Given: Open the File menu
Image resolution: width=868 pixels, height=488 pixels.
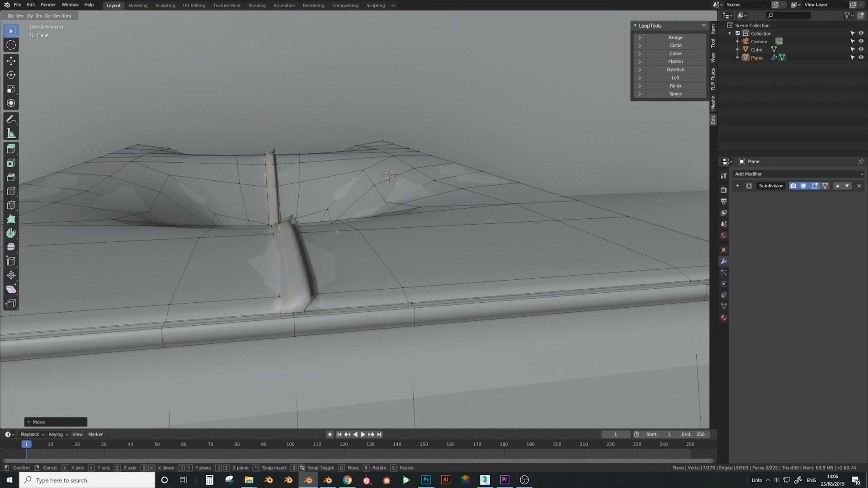Looking at the screenshot, I should (x=17, y=5).
